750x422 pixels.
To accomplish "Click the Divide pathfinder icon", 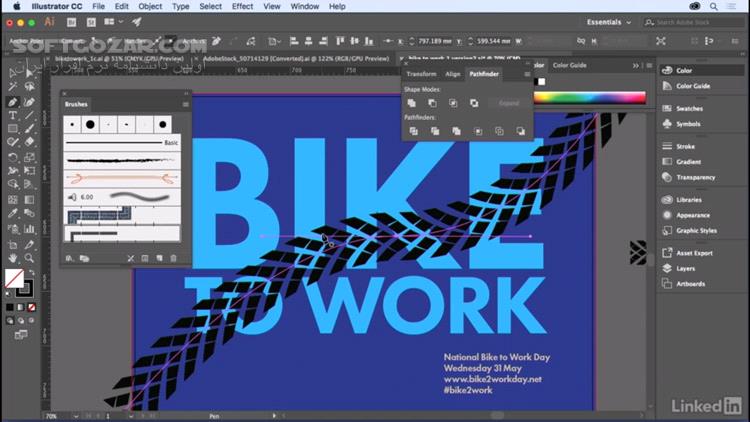I will tap(414, 131).
